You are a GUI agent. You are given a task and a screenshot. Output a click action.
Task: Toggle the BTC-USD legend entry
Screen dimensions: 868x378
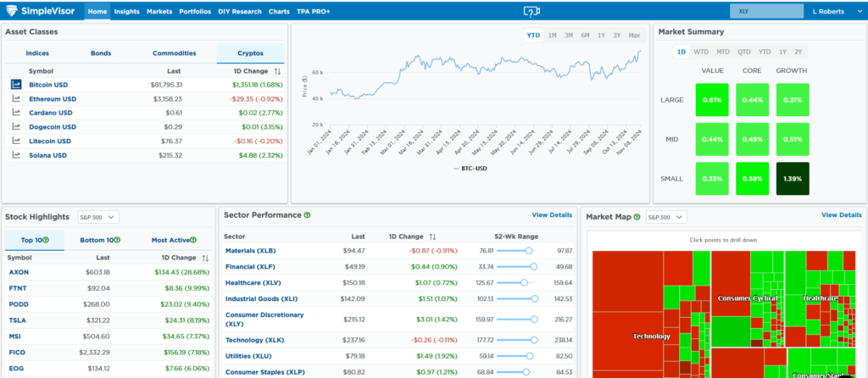pyautogui.click(x=470, y=168)
